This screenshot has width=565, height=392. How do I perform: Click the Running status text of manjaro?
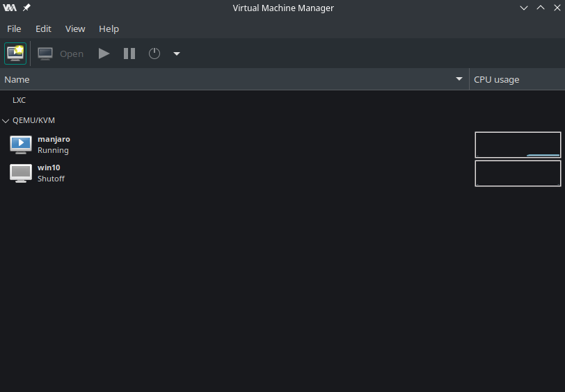(53, 150)
